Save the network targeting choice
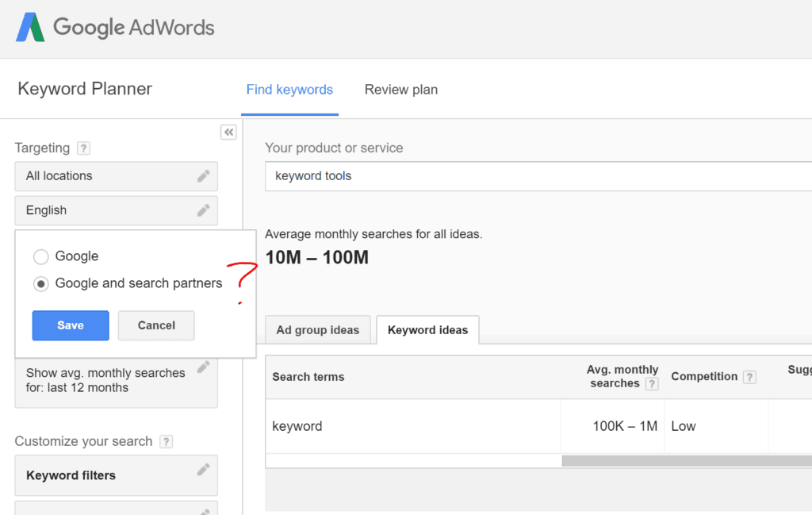 click(71, 325)
